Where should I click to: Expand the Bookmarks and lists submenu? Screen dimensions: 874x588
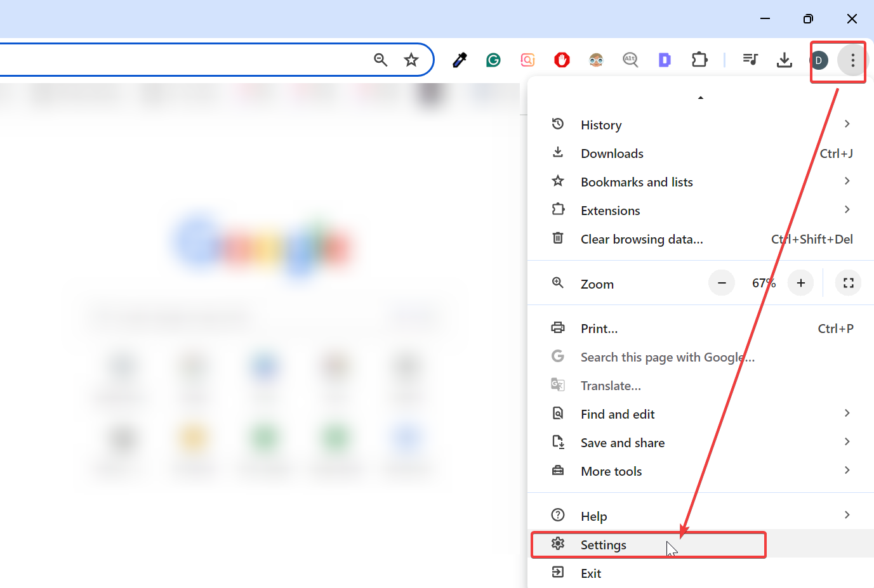pos(637,182)
